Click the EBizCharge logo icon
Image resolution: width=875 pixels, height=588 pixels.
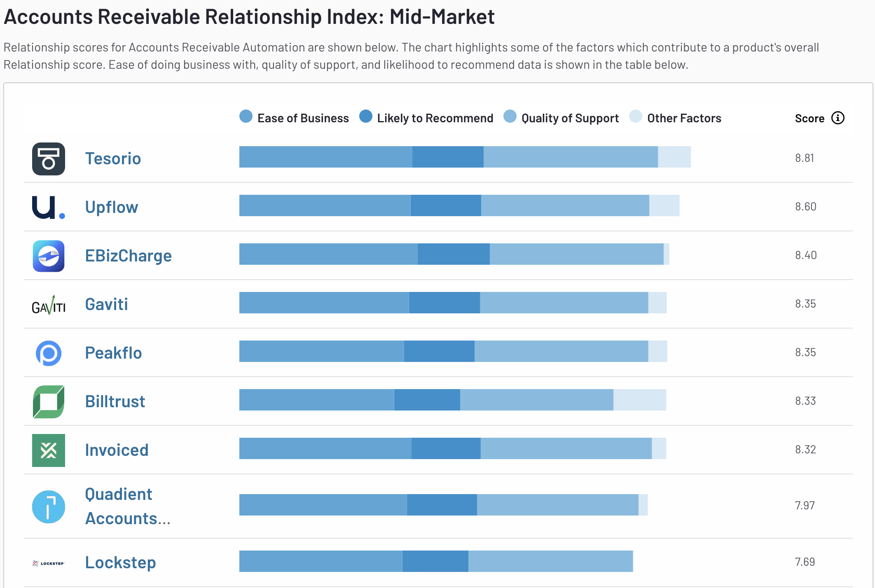[x=49, y=256]
